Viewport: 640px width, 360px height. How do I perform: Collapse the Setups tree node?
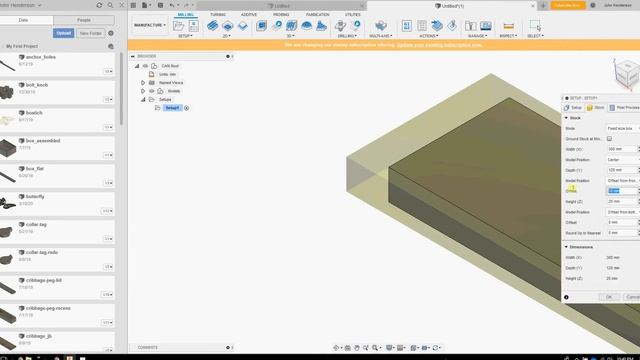tap(143, 100)
